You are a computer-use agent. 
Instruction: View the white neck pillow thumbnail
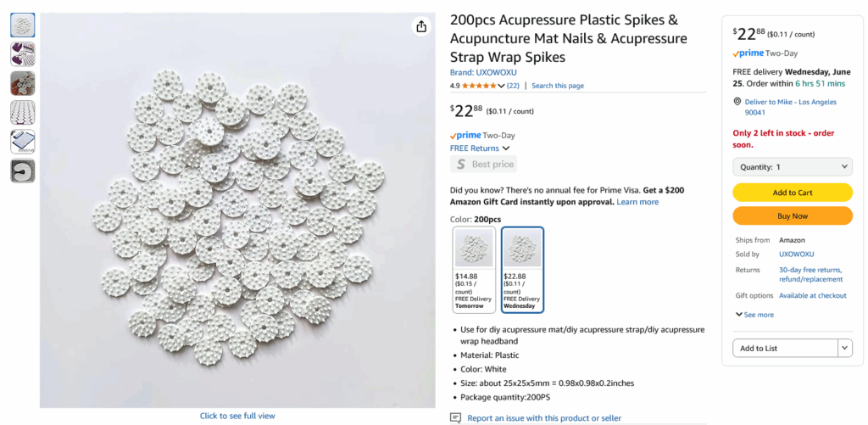pos(23,171)
